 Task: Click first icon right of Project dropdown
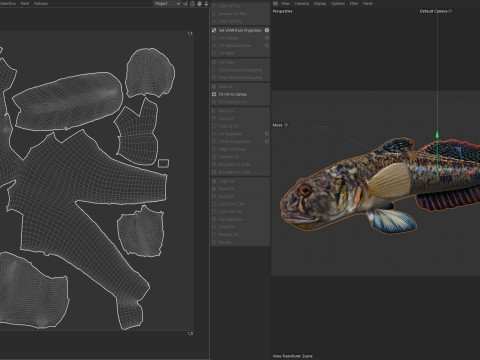[185, 4]
